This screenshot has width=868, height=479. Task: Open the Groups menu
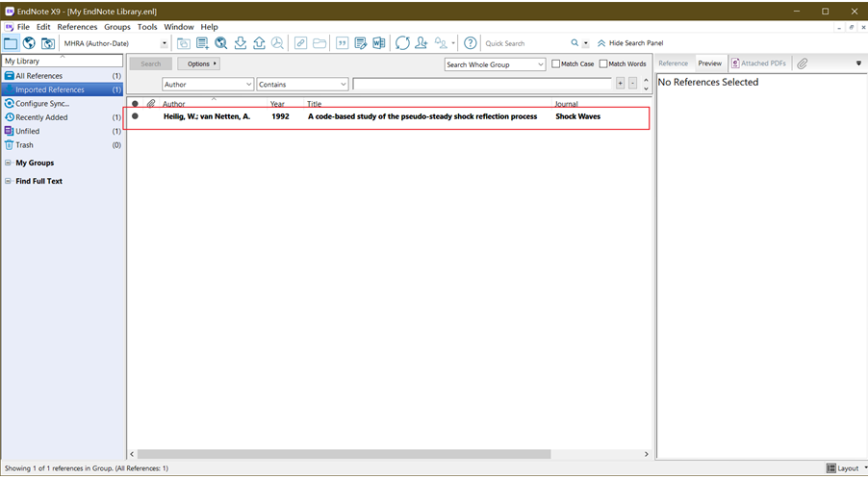point(117,27)
